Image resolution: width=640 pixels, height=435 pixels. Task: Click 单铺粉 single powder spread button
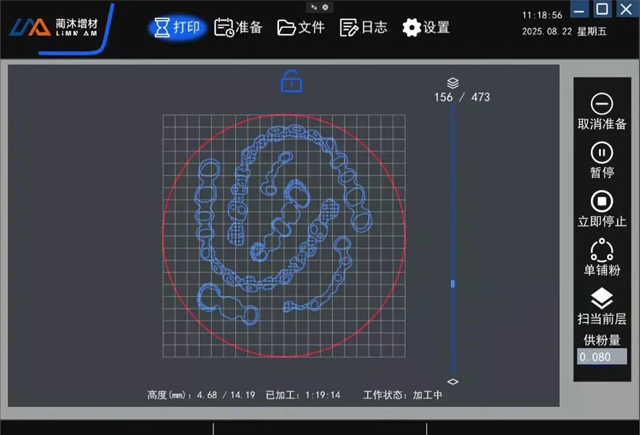point(602,257)
